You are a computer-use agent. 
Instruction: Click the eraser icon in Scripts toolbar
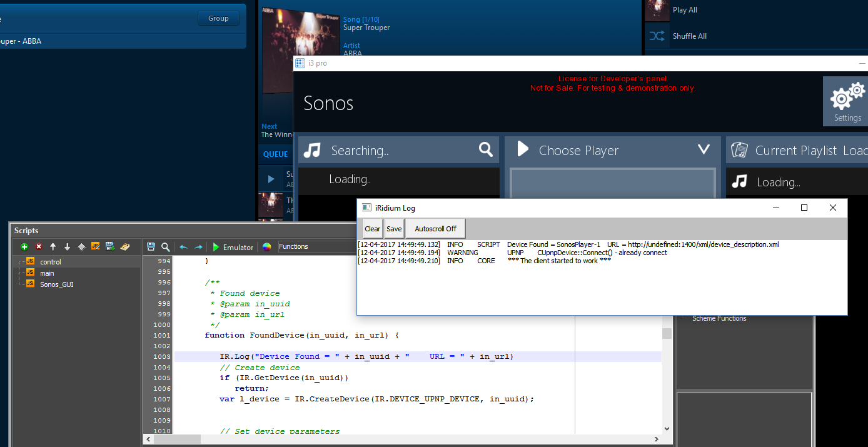point(125,247)
